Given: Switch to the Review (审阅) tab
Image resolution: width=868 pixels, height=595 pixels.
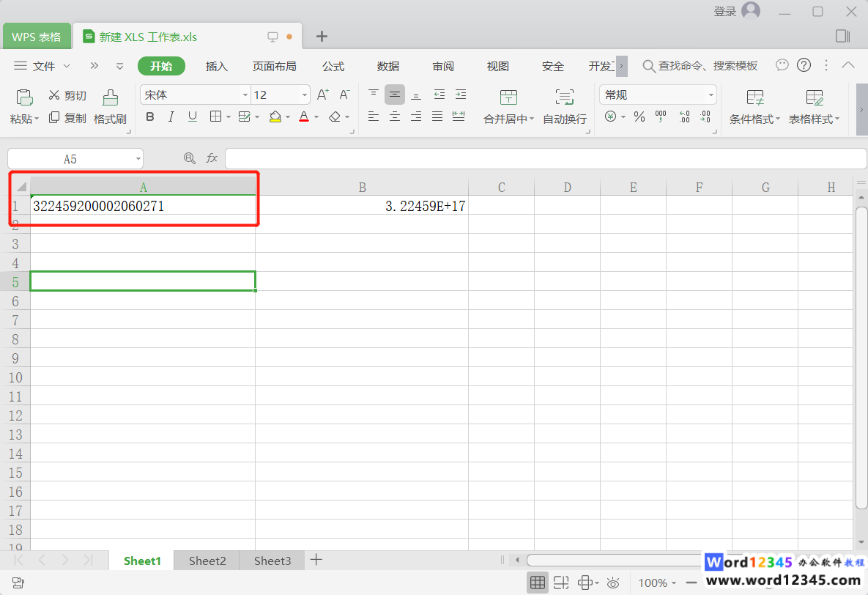Looking at the screenshot, I should tap(443, 67).
